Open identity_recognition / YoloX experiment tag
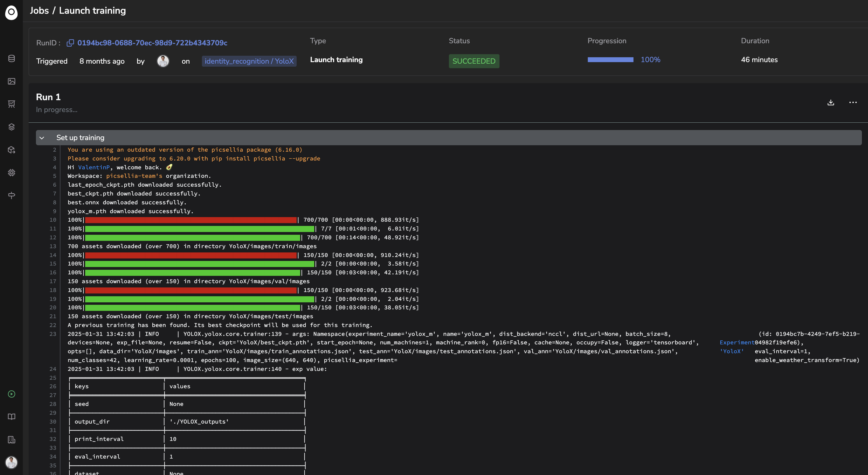 pos(249,61)
